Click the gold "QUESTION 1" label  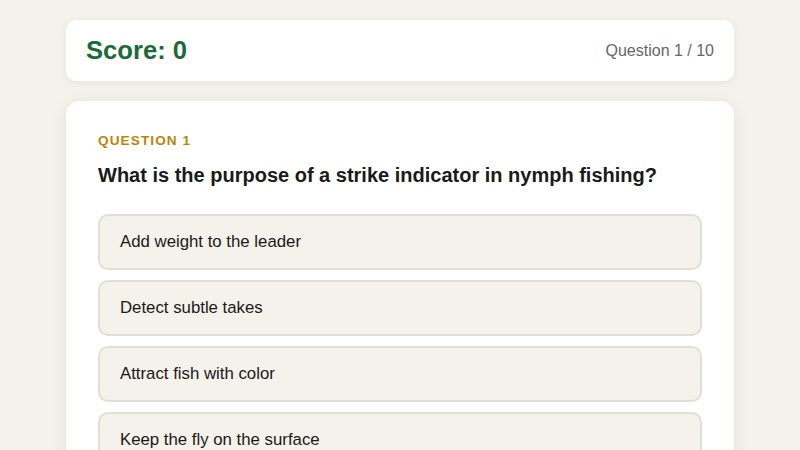(144, 141)
